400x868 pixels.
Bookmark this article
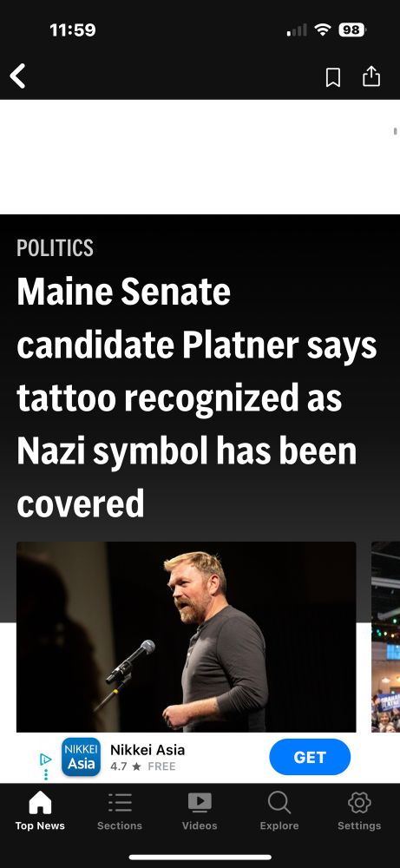333,77
